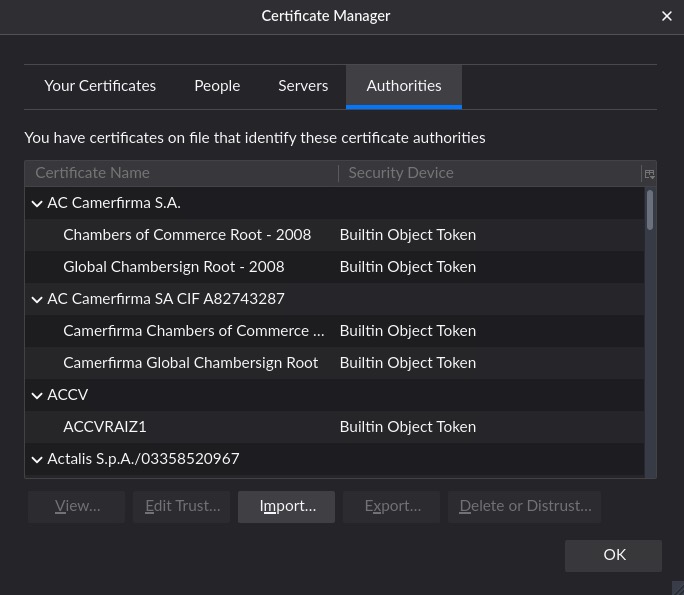Open the People tab
Image resolution: width=684 pixels, height=595 pixels.
[x=217, y=86]
